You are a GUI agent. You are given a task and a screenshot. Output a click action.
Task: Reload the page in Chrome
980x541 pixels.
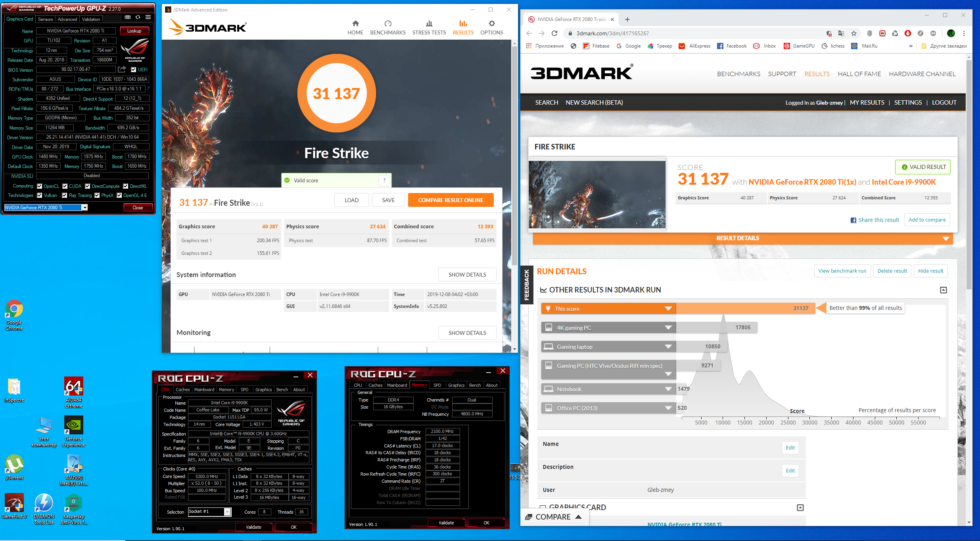[x=554, y=33]
